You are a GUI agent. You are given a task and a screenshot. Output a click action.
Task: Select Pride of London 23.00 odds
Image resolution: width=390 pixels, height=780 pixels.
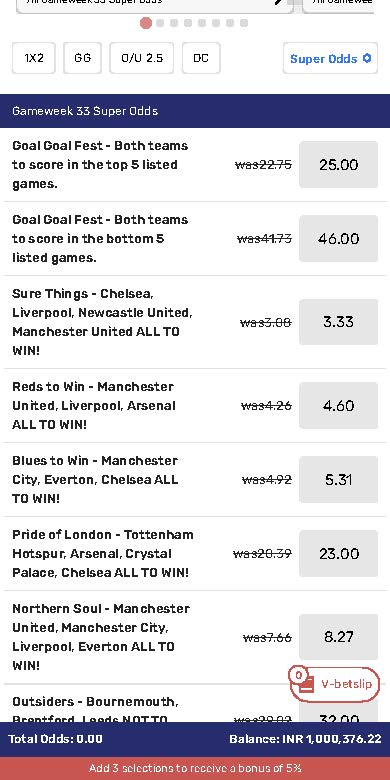pyautogui.click(x=338, y=554)
